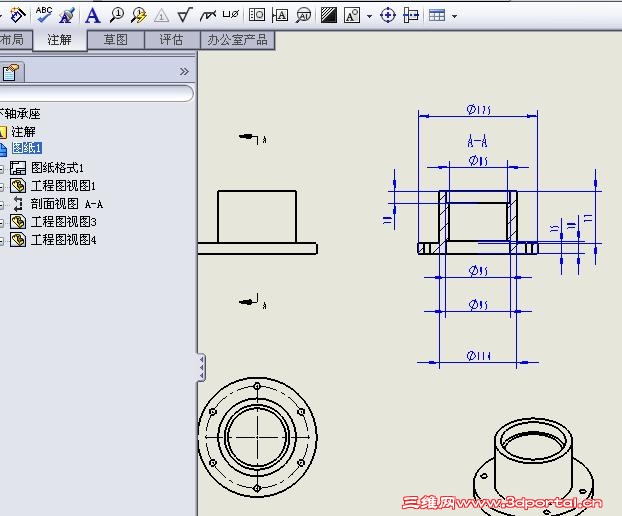Choose the Weld Symbol tool
The height and width of the screenshot is (516, 622).
(208, 15)
